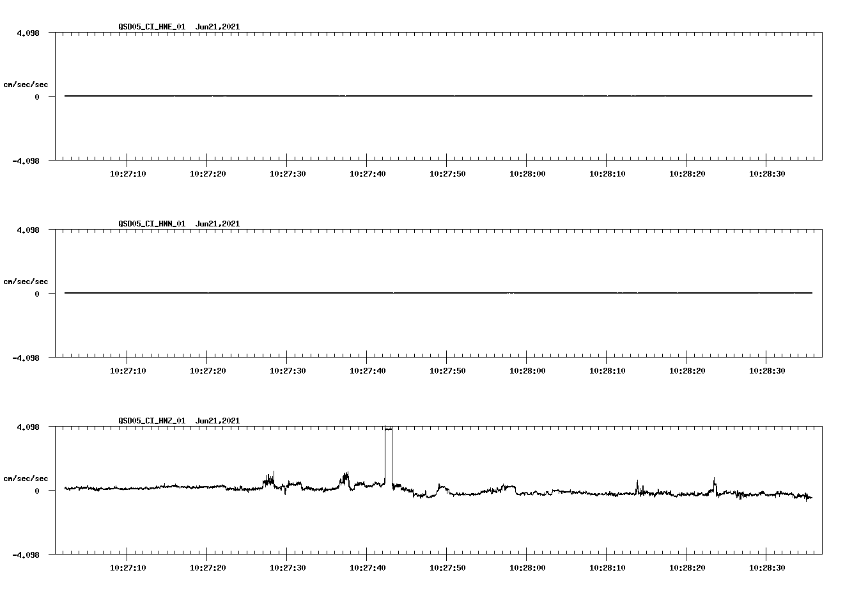Pick the 10:28:00 time label under HNZ plot
868x591 pixels.
click(527, 568)
